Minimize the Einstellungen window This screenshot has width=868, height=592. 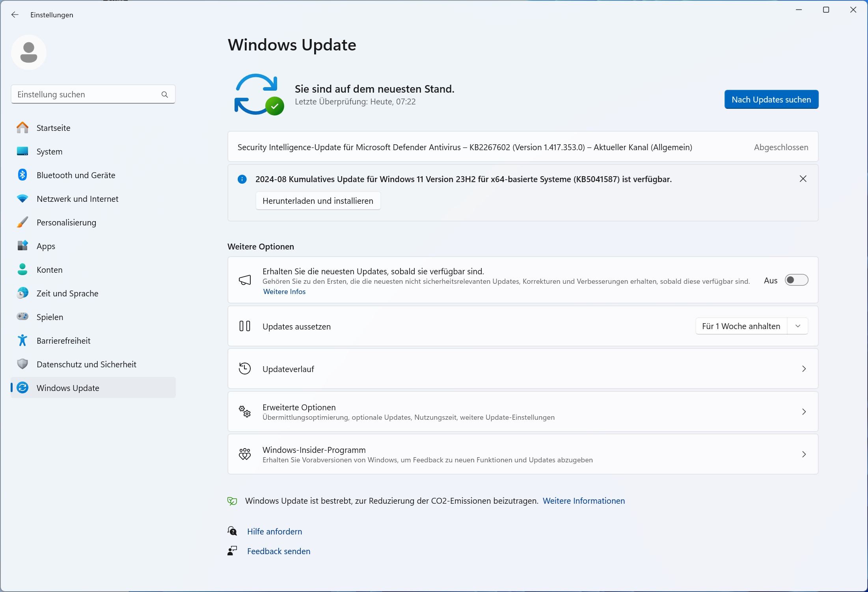(799, 10)
